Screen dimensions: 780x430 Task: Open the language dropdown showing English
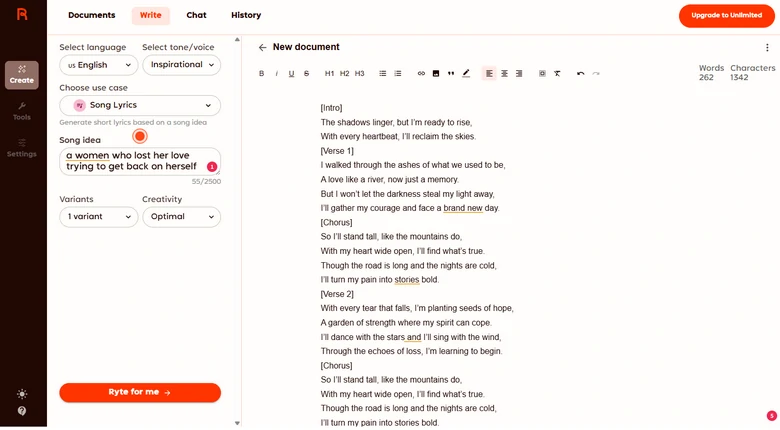click(x=98, y=65)
